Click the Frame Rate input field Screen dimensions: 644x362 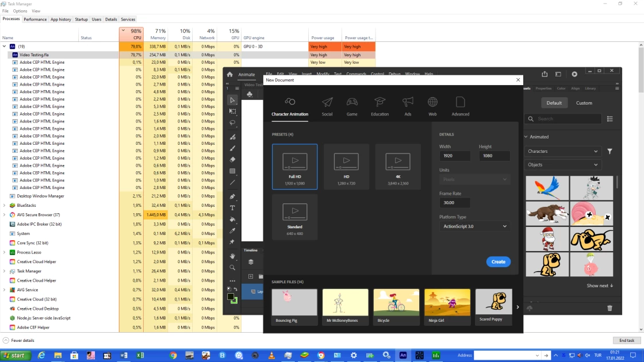[x=455, y=203]
